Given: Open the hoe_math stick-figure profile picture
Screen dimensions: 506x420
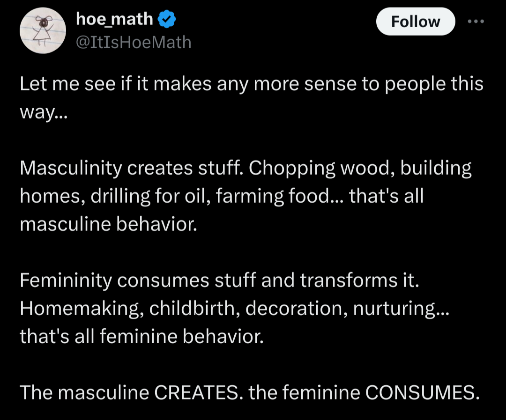Looking at the screenshot, I should (43, 30).
